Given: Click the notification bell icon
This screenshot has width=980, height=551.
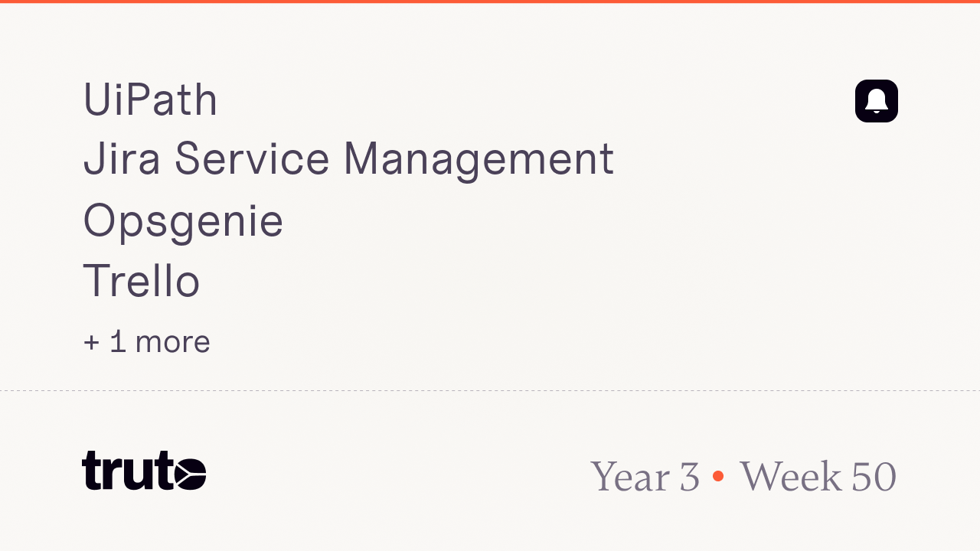Looking at the screenshot, I should [x=876, y=101].
